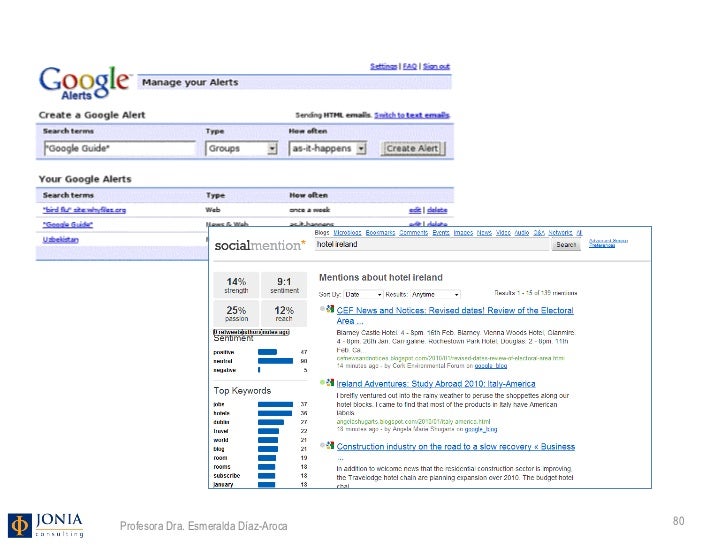This screenshot has width=728, height=546.
Task: Click the socialmention Search button
Action: [566, 245]
